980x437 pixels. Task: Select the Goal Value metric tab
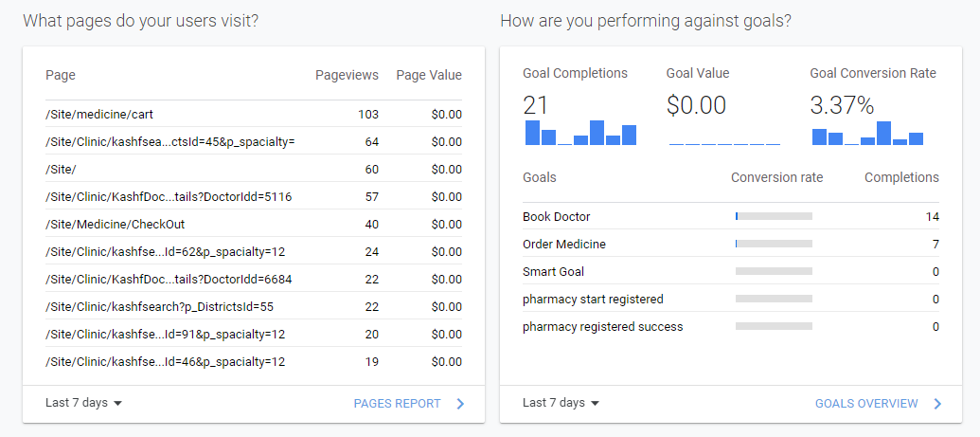723,106
